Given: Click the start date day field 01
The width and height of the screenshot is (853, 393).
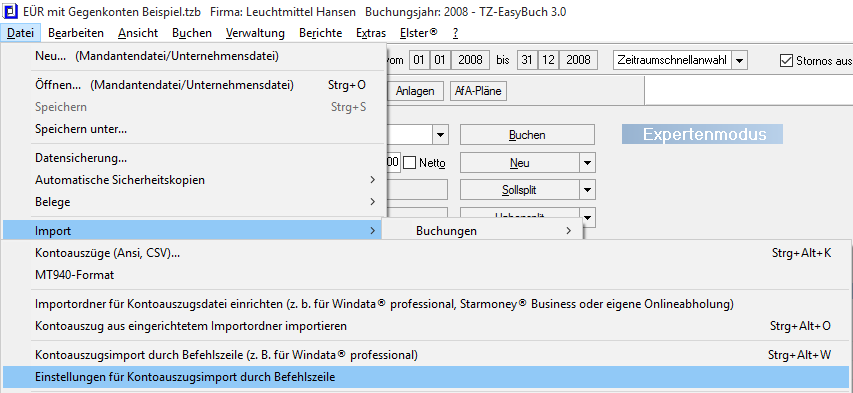Looking at the screenshot, I should coord(418,60).
